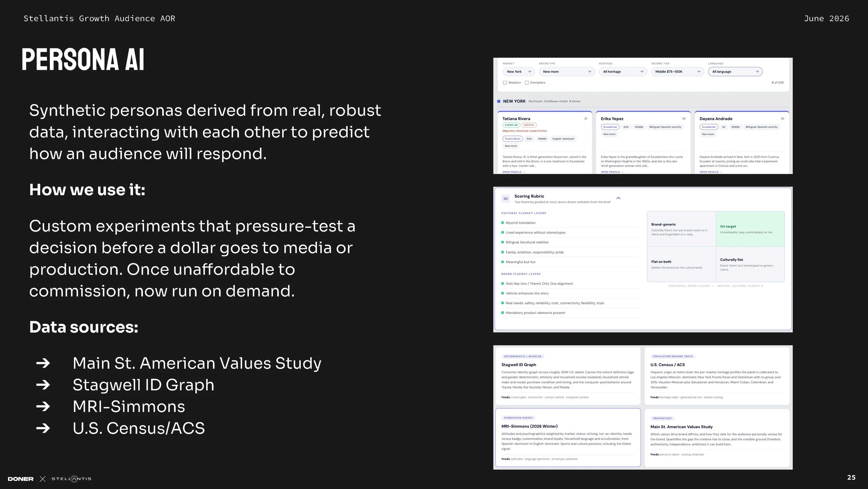Screen dimensions: 868x489
Task: Select the Puerto Rican heritage tag
Action: [x=512, y=139]
